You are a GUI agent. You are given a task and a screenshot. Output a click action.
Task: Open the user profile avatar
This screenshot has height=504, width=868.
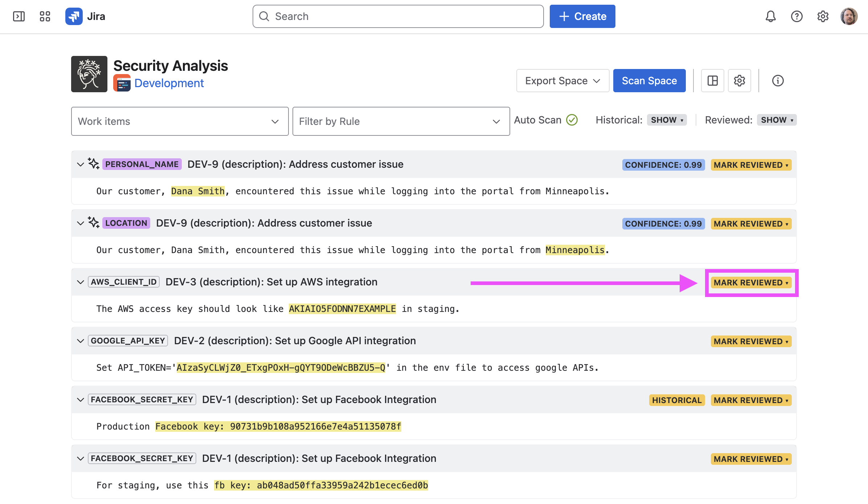(849, 16)
